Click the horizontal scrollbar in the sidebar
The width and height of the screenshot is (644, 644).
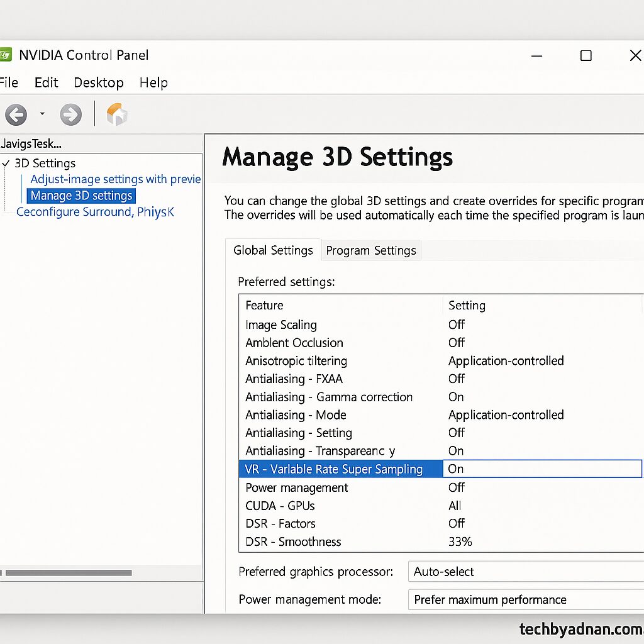(69, 572)
